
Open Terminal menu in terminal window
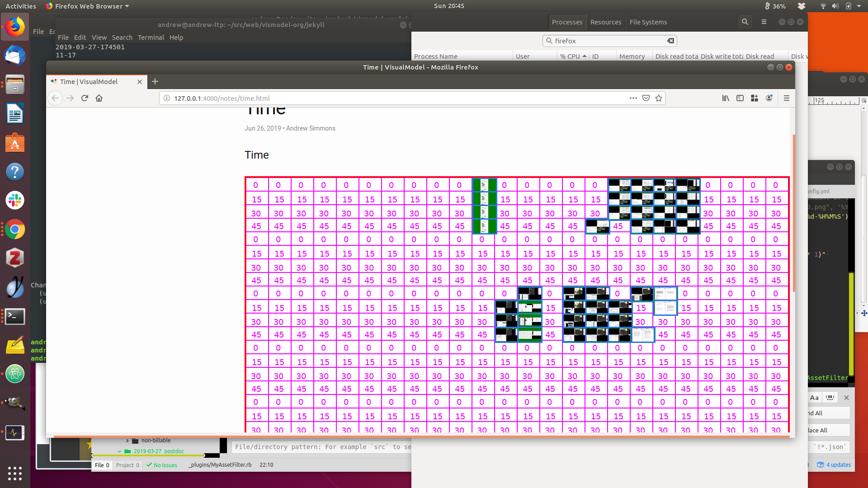coord(151,38)
